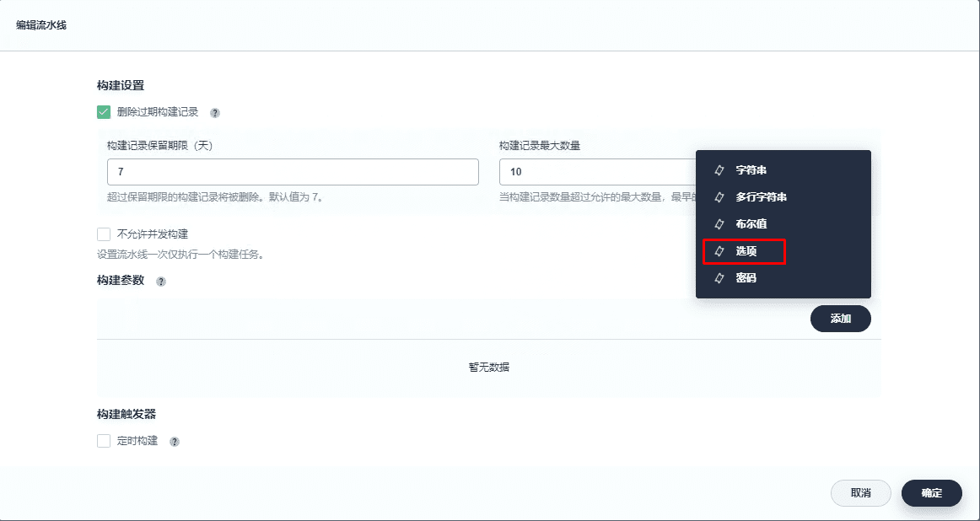Click the icon beside 选项 menu entry
Screen dimensions: 980x521
[x=719, y=251]
